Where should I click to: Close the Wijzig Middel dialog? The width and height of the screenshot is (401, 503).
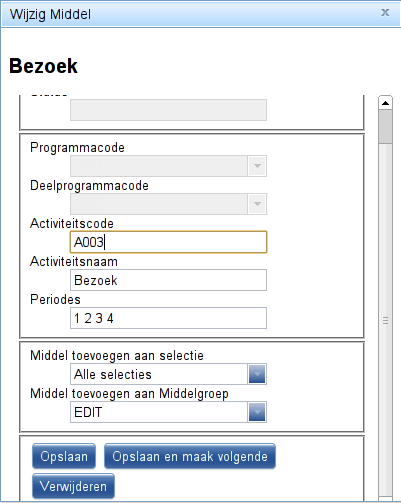[x=385, y=13]
